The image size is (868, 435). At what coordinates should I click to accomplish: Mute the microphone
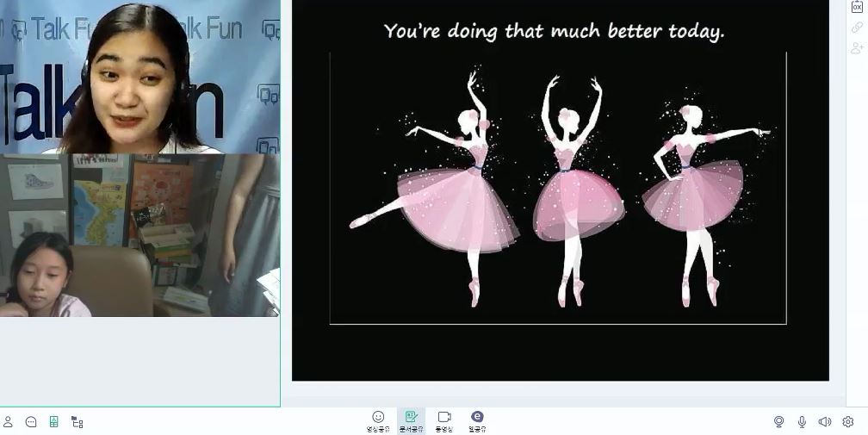coord(802,421)
